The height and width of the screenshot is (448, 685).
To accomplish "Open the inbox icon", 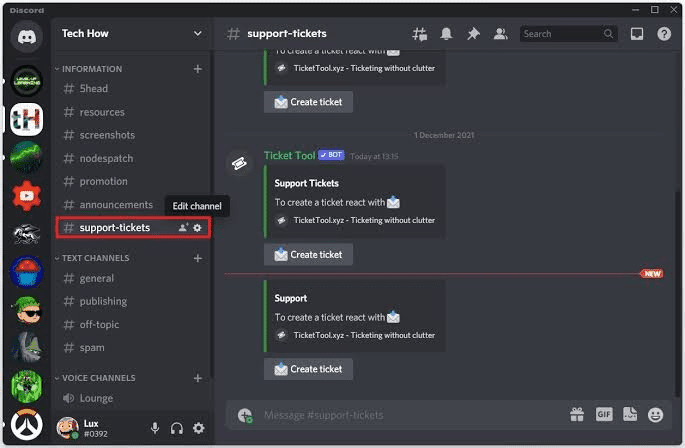I will [x=637, y=34].
